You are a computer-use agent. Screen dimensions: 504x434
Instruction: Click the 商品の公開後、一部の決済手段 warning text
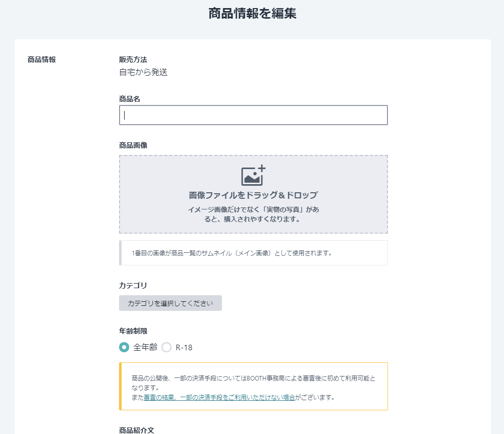253,383
